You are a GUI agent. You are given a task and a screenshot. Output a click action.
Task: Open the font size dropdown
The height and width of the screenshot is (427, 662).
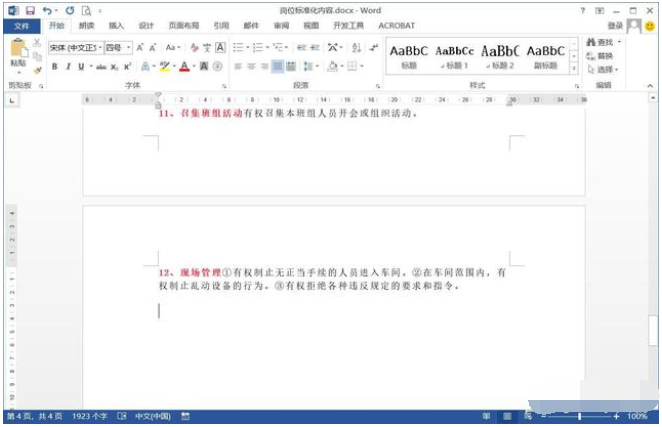click(x=127, y=47)
